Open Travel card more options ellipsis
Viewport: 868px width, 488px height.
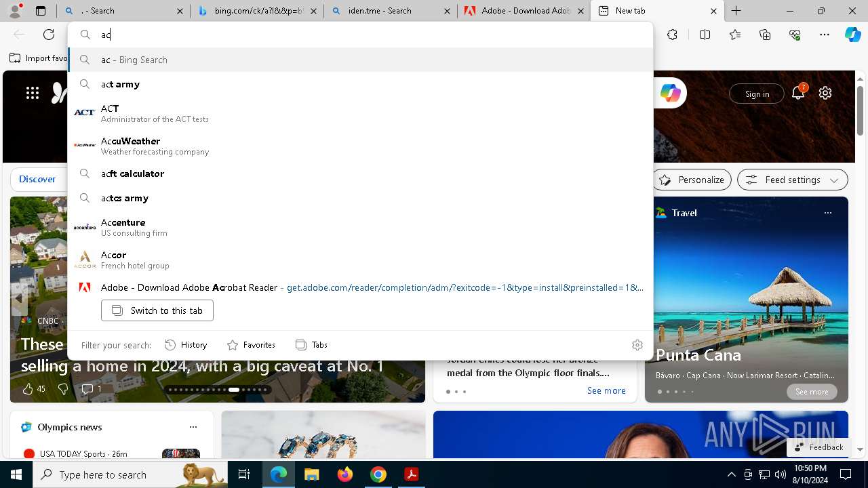[x=827, y=213]
